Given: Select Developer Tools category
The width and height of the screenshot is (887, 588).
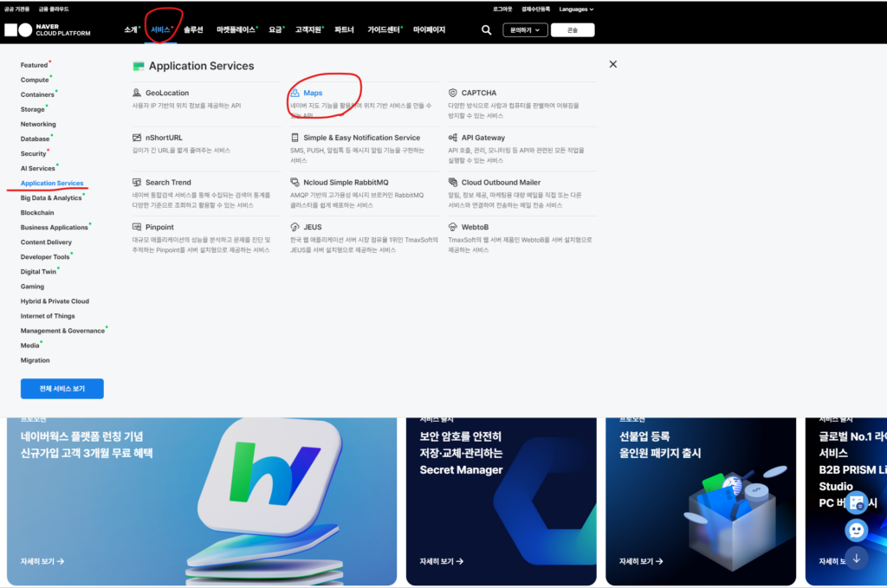Looking at the screenshot, I should (x=45, y=256).
